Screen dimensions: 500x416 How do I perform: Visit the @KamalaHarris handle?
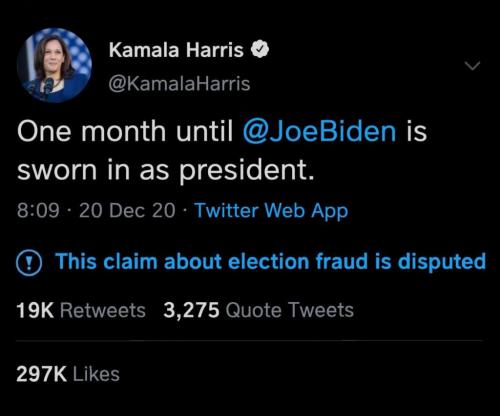pyautogui.click(x=179, y=83)
